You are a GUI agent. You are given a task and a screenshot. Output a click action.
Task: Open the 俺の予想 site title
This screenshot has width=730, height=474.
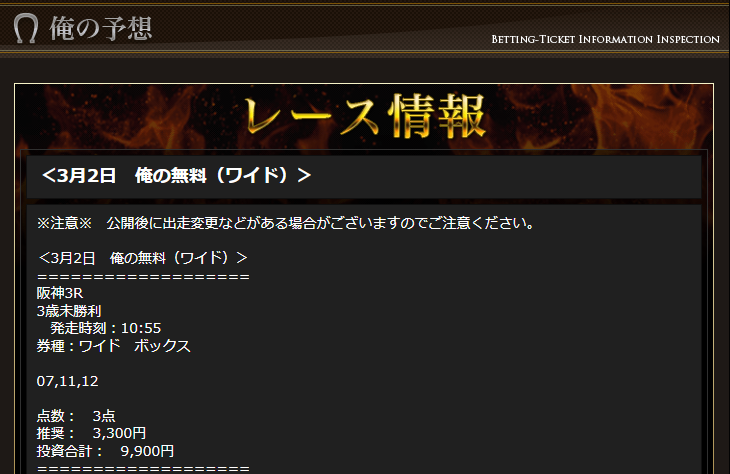click(101, 28)
